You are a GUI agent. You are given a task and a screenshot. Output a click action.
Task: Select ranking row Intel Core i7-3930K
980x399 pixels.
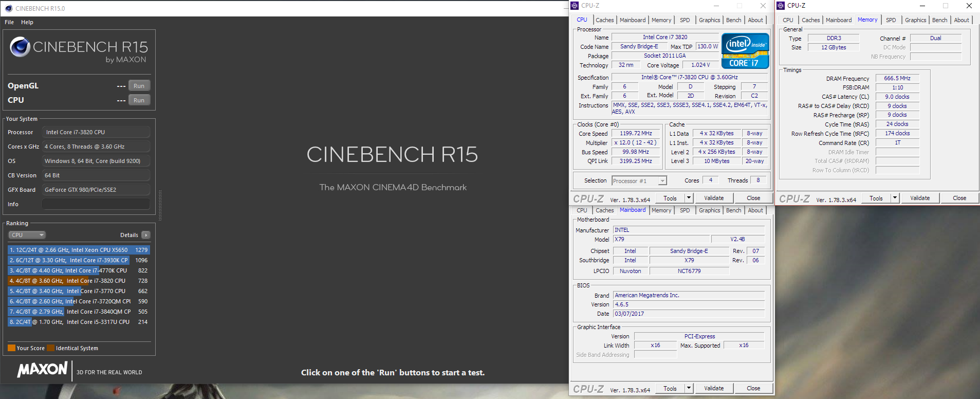tap(79, 260)
